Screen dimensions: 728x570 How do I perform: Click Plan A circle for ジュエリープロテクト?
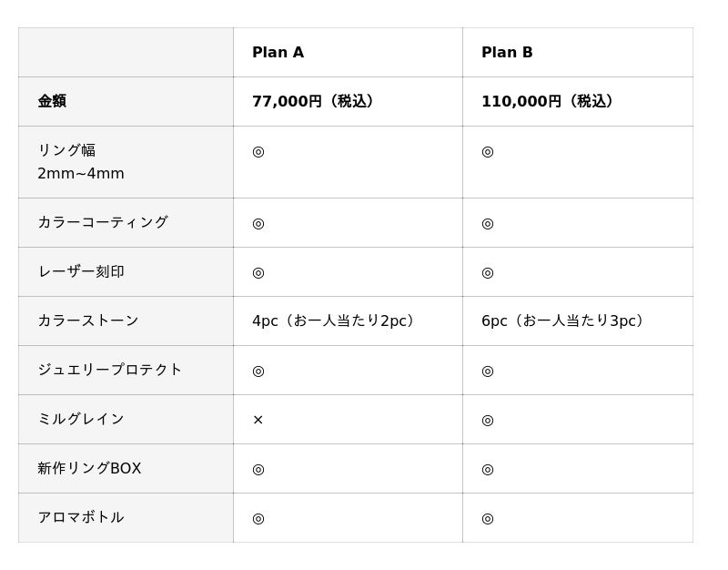(x=258, y=371)
